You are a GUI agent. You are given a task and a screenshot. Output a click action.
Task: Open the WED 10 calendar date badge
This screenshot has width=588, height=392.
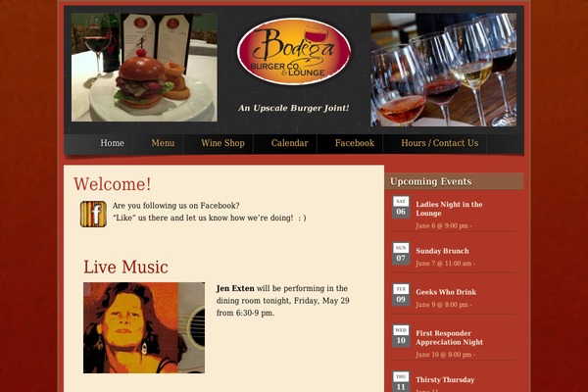[x=401, y=336]
